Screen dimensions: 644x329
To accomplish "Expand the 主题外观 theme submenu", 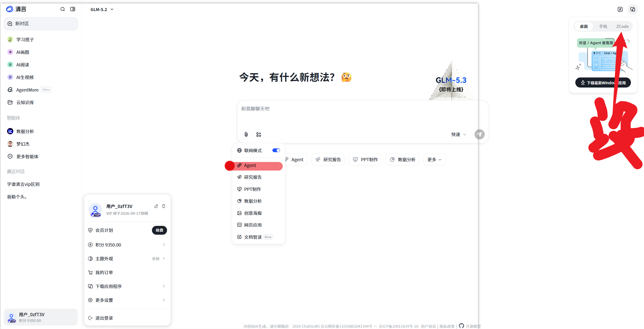I will coord(127,259).
